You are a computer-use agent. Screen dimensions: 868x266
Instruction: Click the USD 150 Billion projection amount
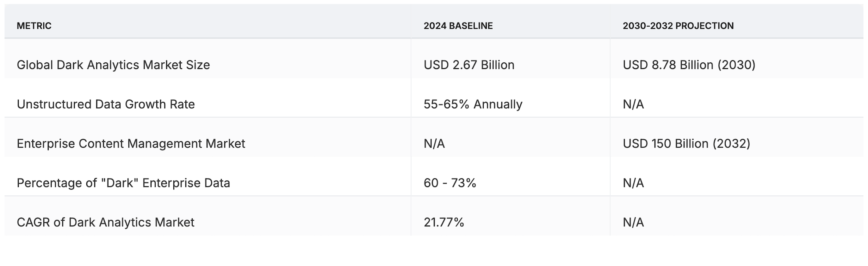666,144
